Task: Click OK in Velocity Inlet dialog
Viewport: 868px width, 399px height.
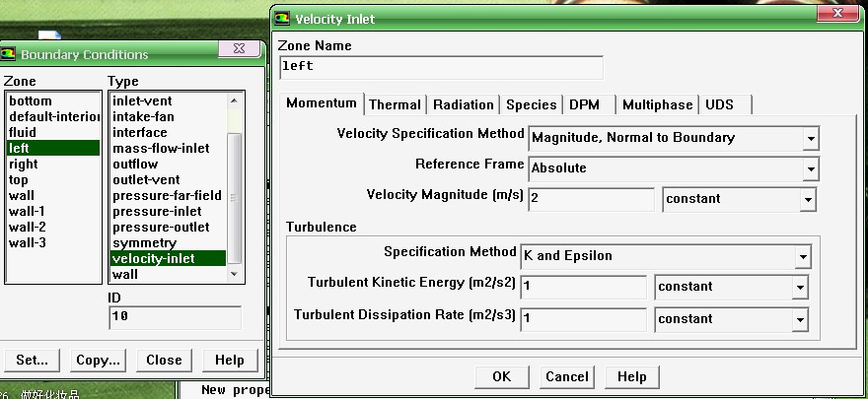Action: [501, 376]
